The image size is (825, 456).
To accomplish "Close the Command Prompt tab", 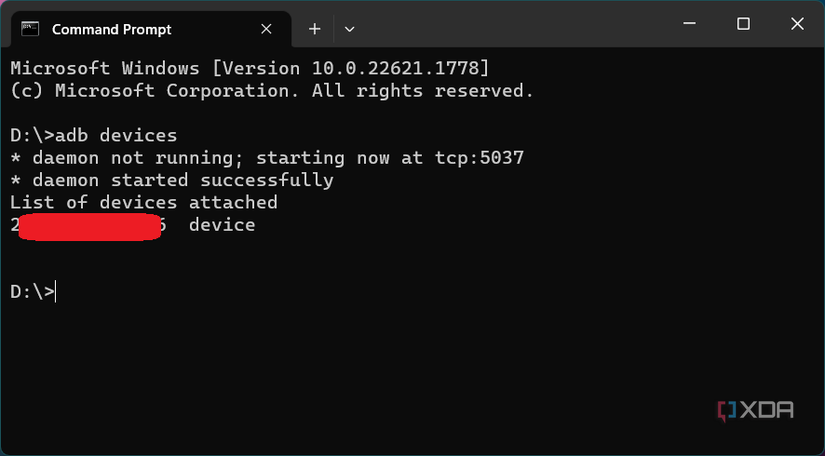I will pos(267,29).
